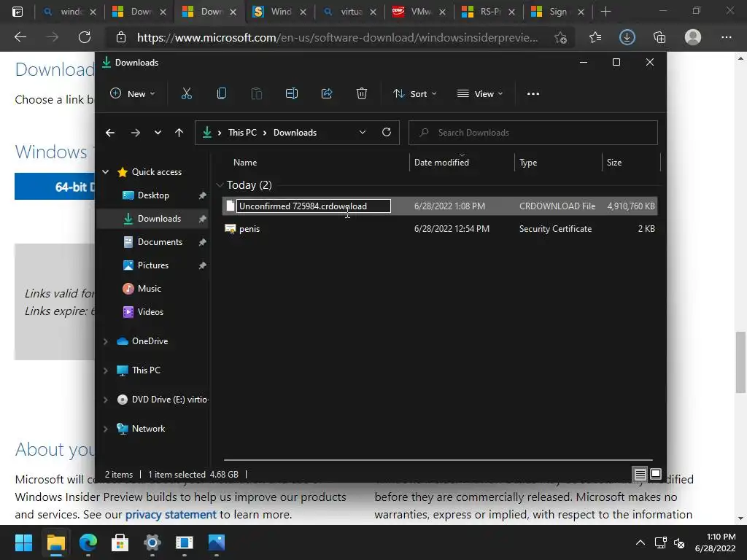Switch to the RS-Pr browser tab

[488, 12]
